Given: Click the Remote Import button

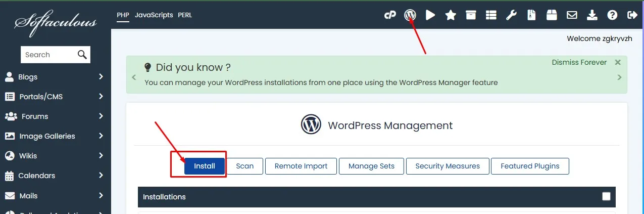Looking at the screenshot, I should (x=301, y=166).
